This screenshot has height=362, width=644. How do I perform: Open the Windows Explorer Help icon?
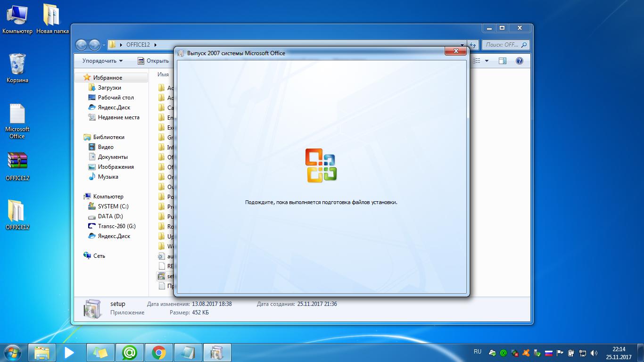pyautogui.click(x=519, y=60)
